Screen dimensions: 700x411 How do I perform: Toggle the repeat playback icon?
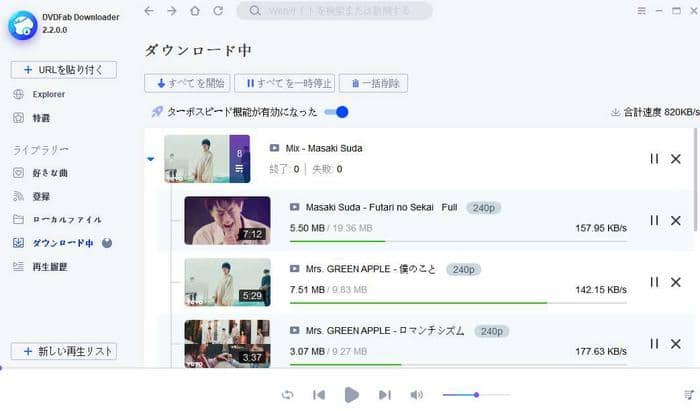pyautogui.click(x=288, y=395)
